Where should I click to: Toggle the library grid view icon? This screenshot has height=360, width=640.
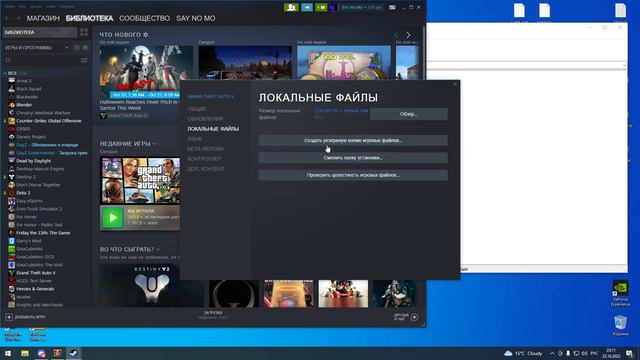point(84,32)
